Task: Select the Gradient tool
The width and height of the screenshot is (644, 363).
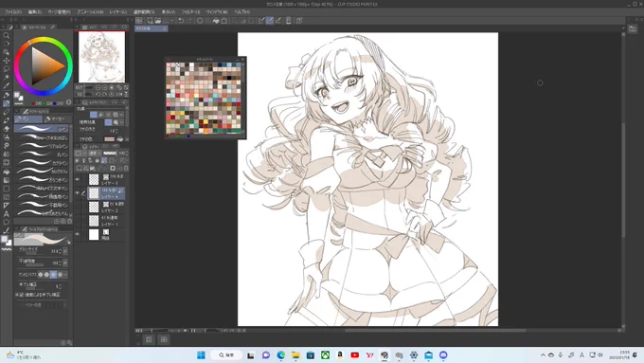Action: click(7, 180)
